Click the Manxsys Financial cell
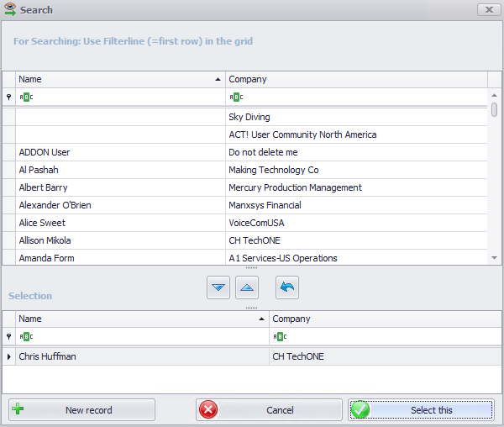Viewport: 504px width, 427px height. [356, 205]
